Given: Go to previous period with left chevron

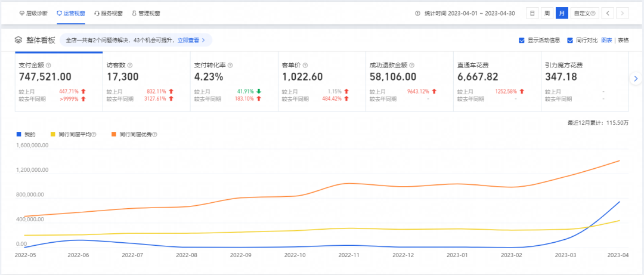Looking at the screenshot, I should [608, 13].
